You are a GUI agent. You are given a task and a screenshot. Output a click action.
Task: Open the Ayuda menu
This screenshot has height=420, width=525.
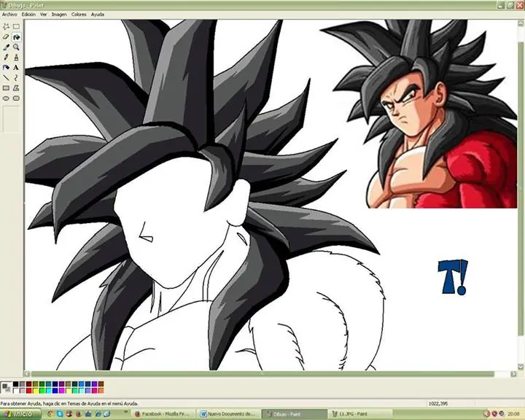click(98, 15)
